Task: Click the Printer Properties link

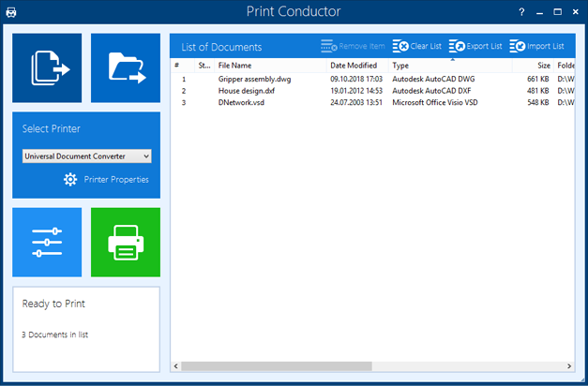Action: click(116, 180)
